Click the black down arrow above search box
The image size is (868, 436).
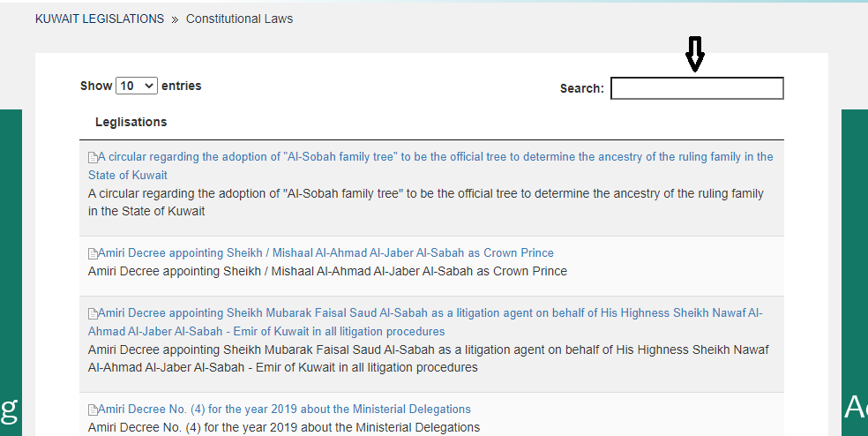coord(695,55)
